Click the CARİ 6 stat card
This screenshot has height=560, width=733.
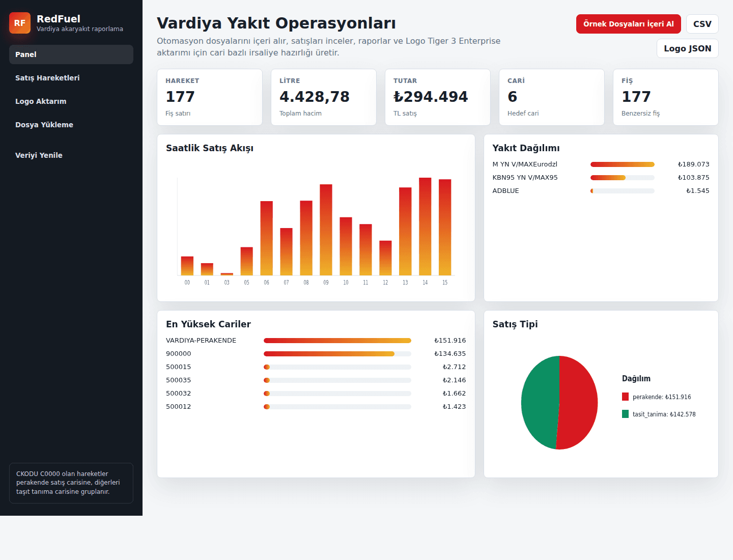tap(552, 97)
